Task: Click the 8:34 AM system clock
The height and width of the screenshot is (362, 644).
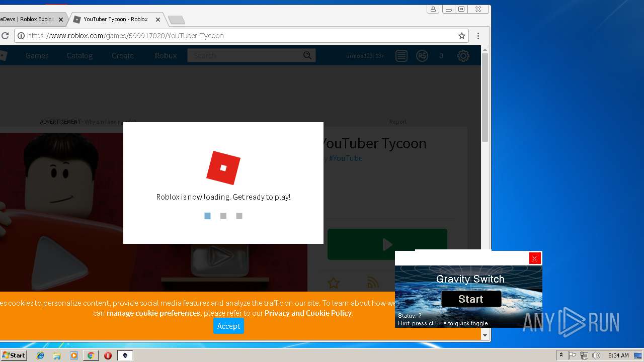Action: pyautogui.click(x=618, y=355)
